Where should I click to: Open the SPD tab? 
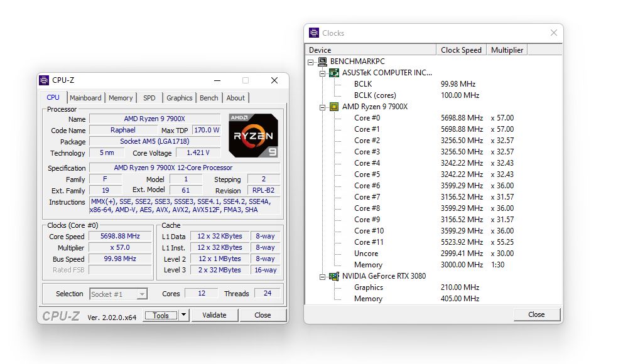[x=149, y=98]
